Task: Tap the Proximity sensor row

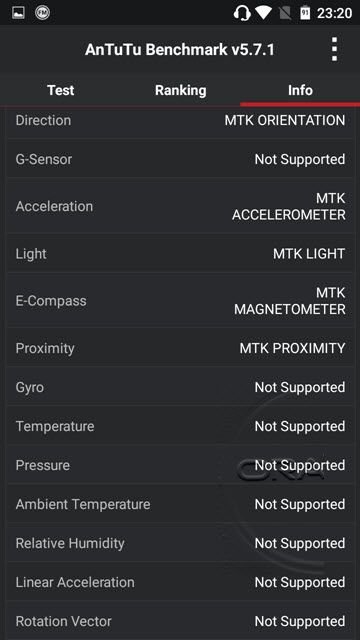Action: tap(180, 348)
